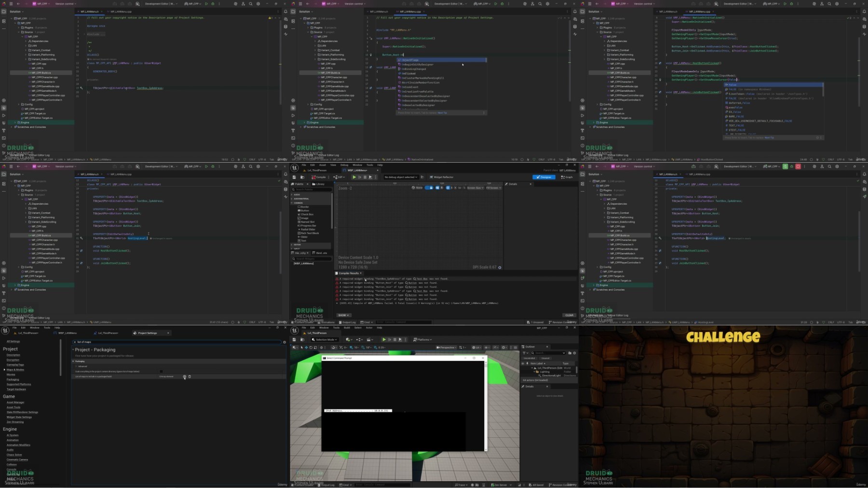Open the Perspective viewport dropdown
This screenshot has width=868, height=488.
point(447,348)
